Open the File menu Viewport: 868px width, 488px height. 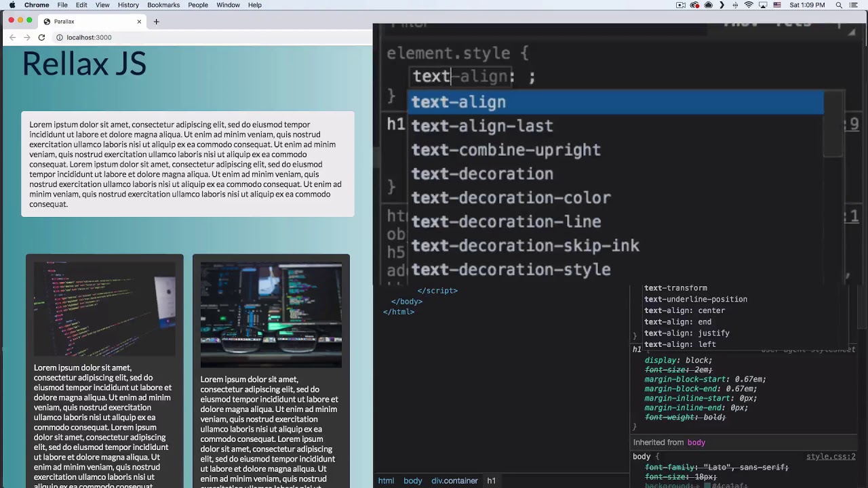[62, 5]
